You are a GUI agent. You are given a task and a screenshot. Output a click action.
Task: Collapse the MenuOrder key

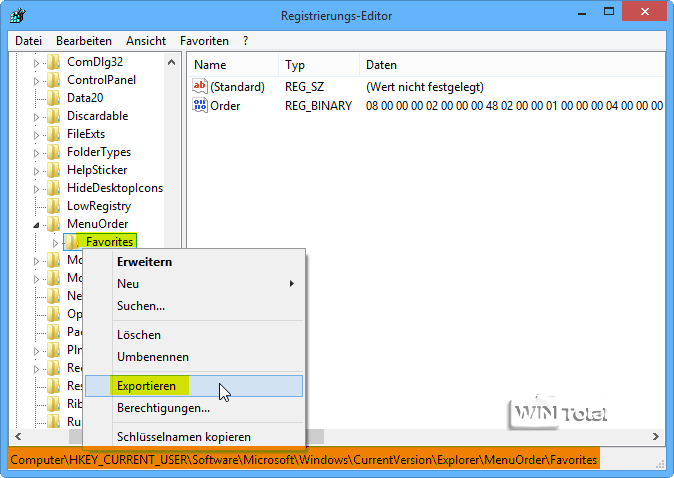tap(37, 225)
